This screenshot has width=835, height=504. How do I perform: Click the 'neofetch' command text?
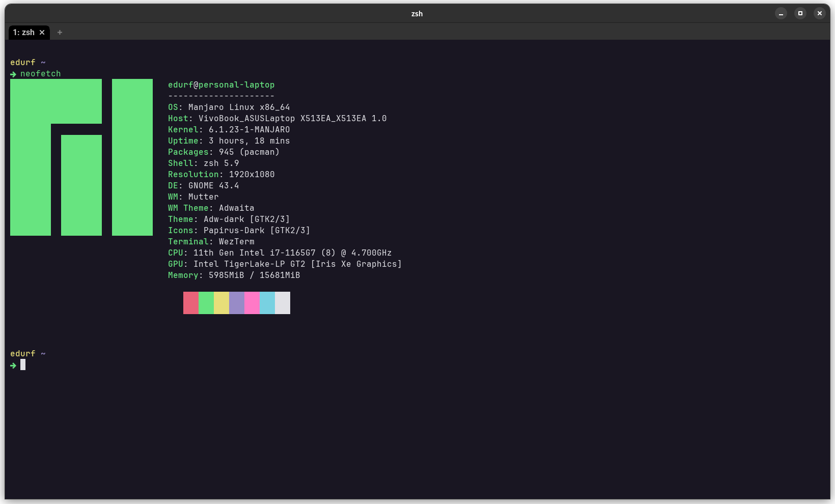pos(41,74)
